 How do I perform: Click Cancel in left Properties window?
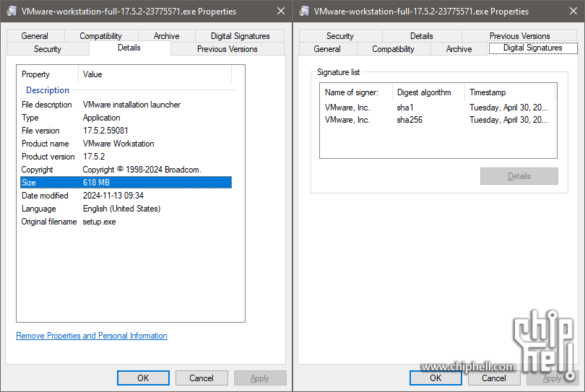[x=201, y=378]
